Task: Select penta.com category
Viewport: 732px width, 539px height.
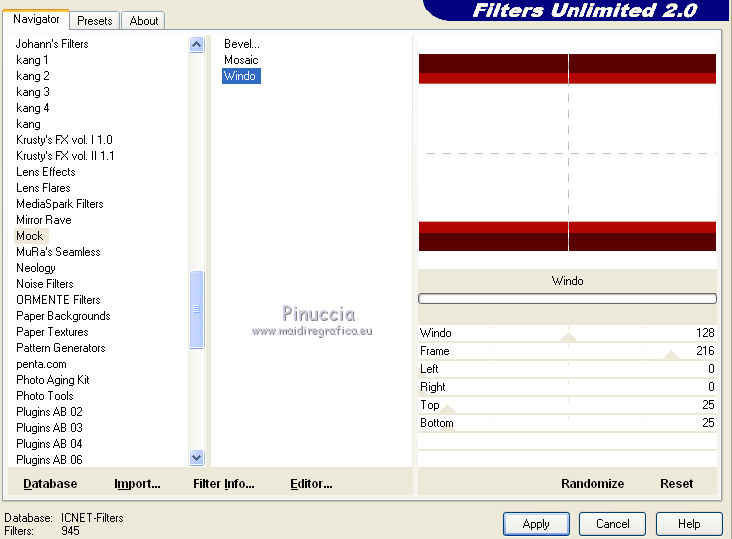Action: click(x=41, y=364)
